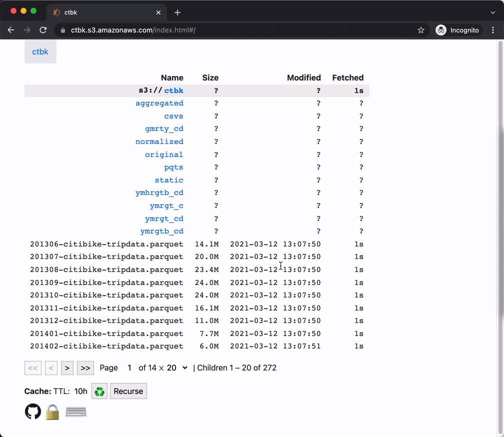Click the Children 1 – 20 of 272 text
Screen dimensions: 504x437
point(236,367)
